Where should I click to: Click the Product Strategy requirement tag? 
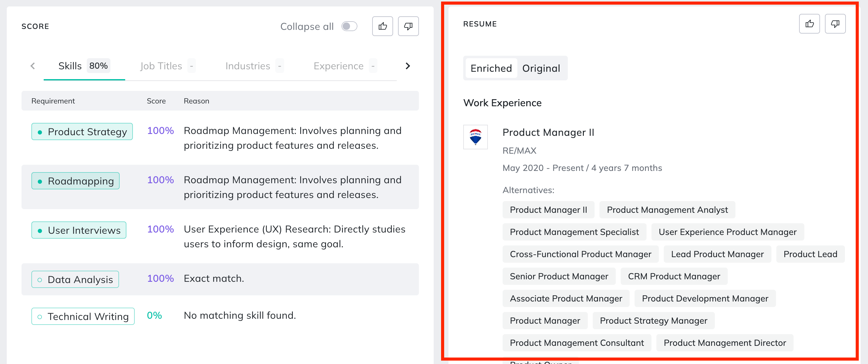[82, 132]
